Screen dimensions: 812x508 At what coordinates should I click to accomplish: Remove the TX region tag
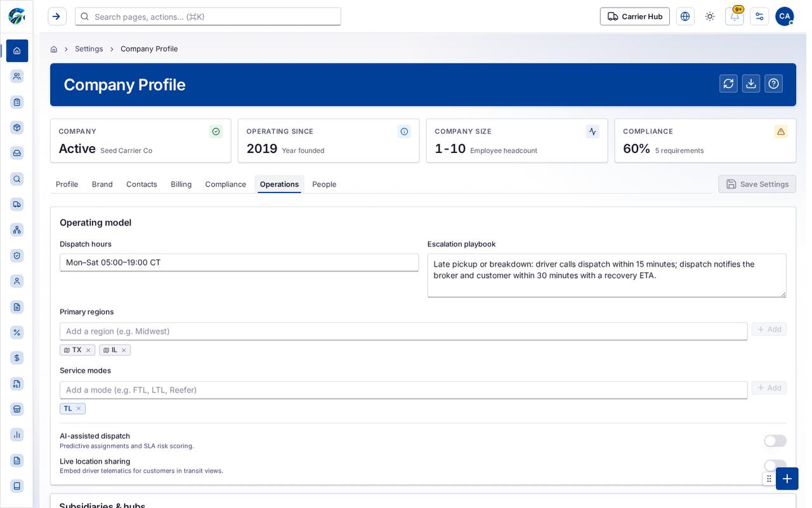coord(88,350)
